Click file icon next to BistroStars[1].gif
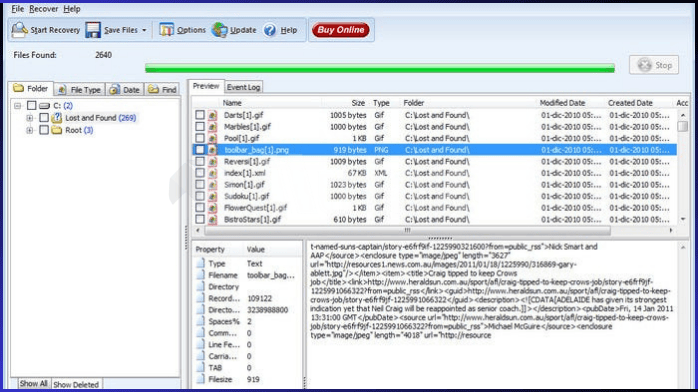 pyautogui.click(x=213, y=219)
